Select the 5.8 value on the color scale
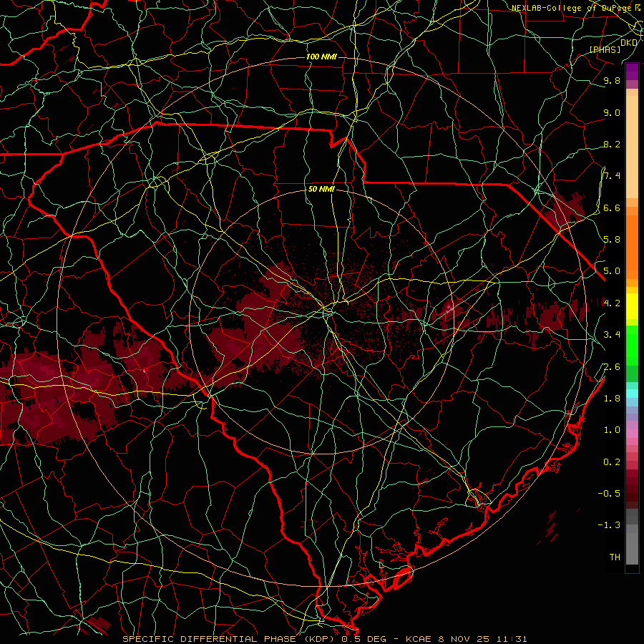Viewport: 644px width, 644px height. coord(612,240)
